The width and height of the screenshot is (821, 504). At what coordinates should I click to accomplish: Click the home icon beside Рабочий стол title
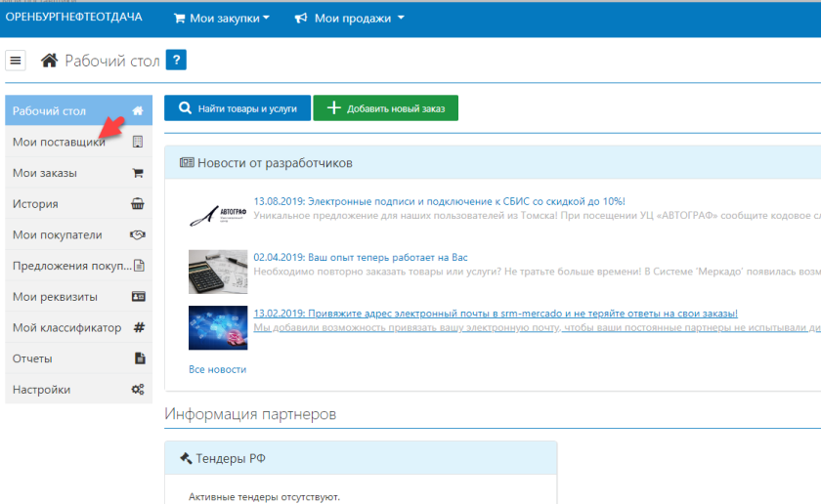point(49,61)
